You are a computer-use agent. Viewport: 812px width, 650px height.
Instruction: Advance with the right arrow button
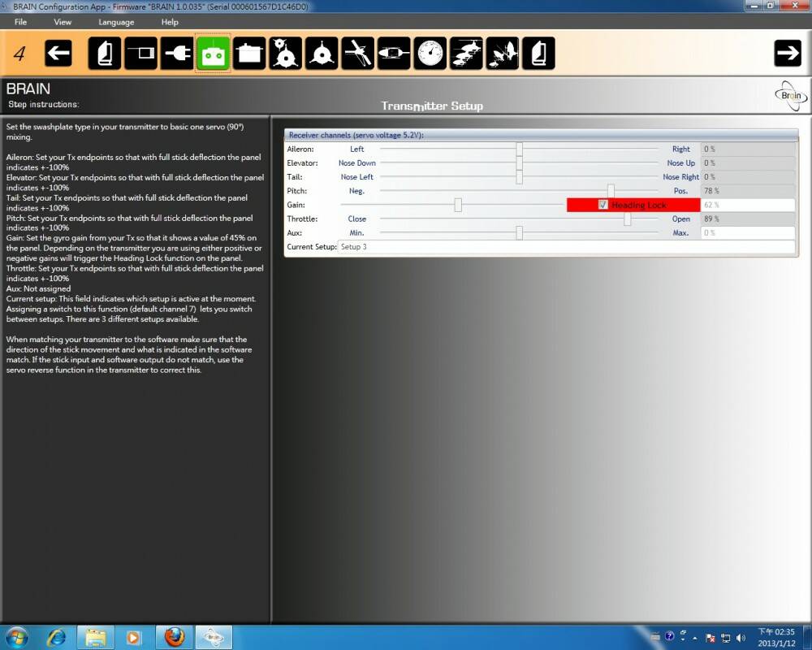[x=788, y=54]
